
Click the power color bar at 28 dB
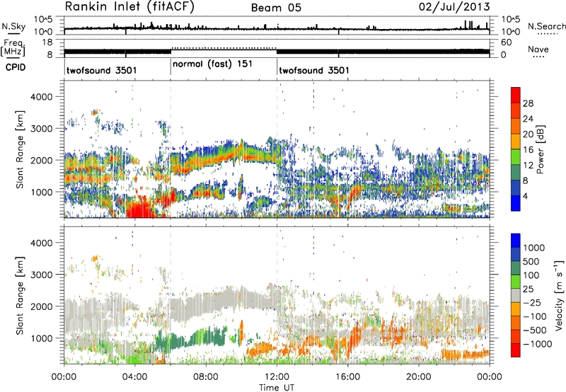pos(516,103)
